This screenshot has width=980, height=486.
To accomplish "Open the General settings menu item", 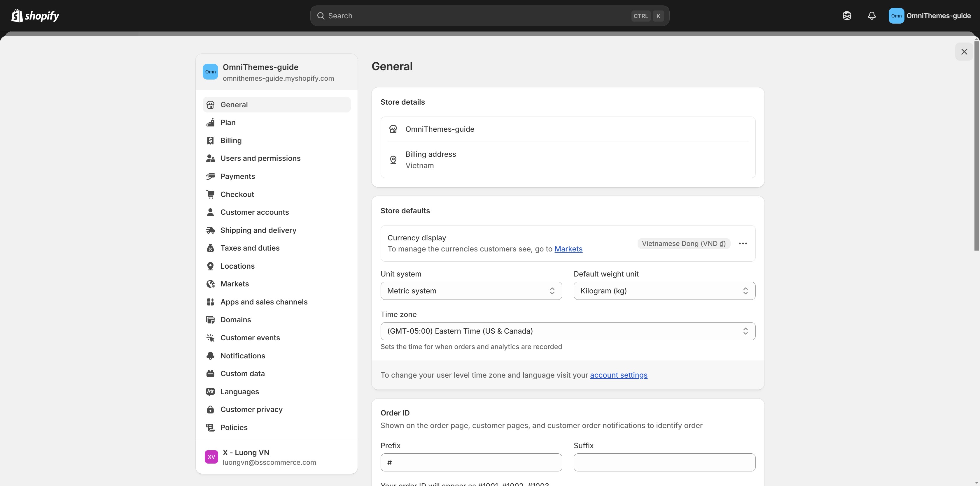I will (x=276, y=105).
